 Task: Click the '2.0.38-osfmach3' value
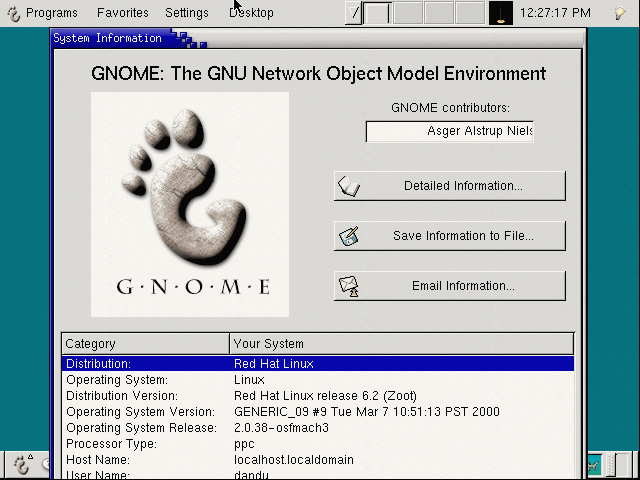pos(281,428)
